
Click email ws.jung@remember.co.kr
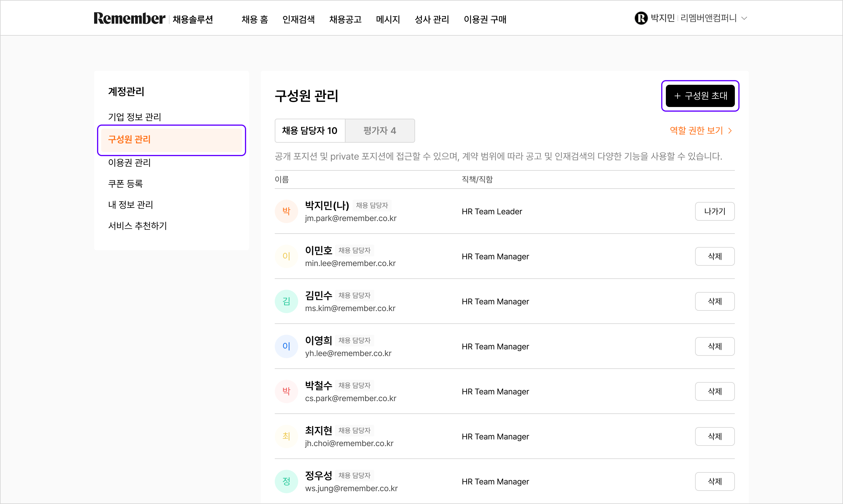click(x=351, y=489)
